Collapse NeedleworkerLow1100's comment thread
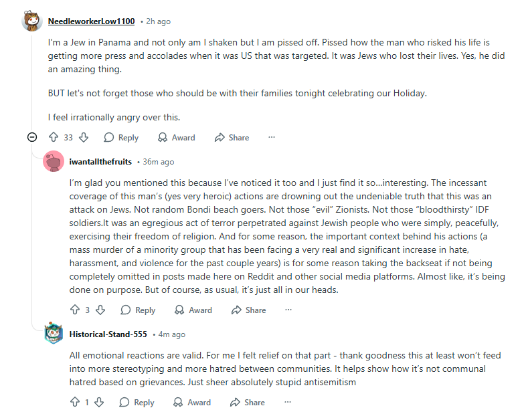The image size is (524, 420). pyautogui.click(x=31, y=137)
